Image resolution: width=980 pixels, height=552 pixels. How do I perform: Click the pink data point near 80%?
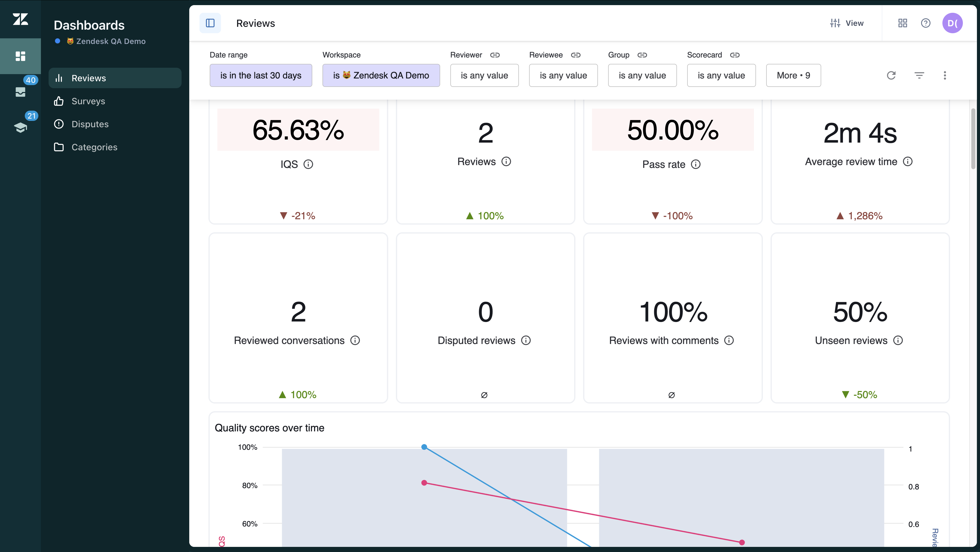coord(424,483)
